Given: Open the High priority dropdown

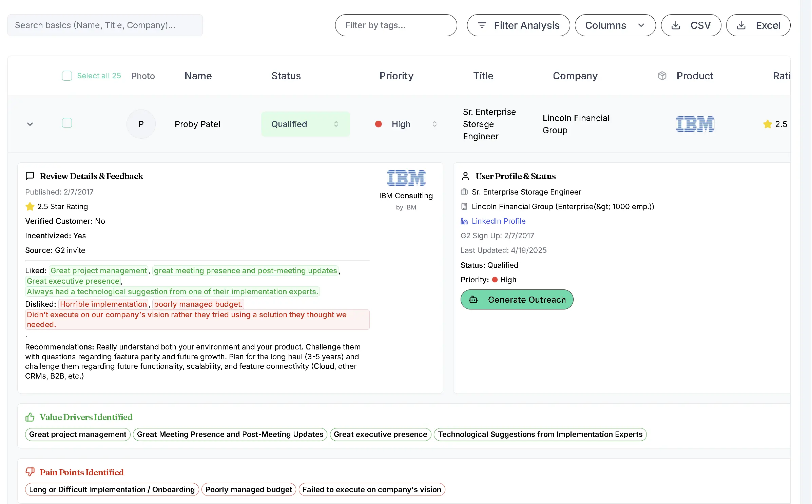Looking at the screenshot, I should pyautogui.click(x=406, y=124).
